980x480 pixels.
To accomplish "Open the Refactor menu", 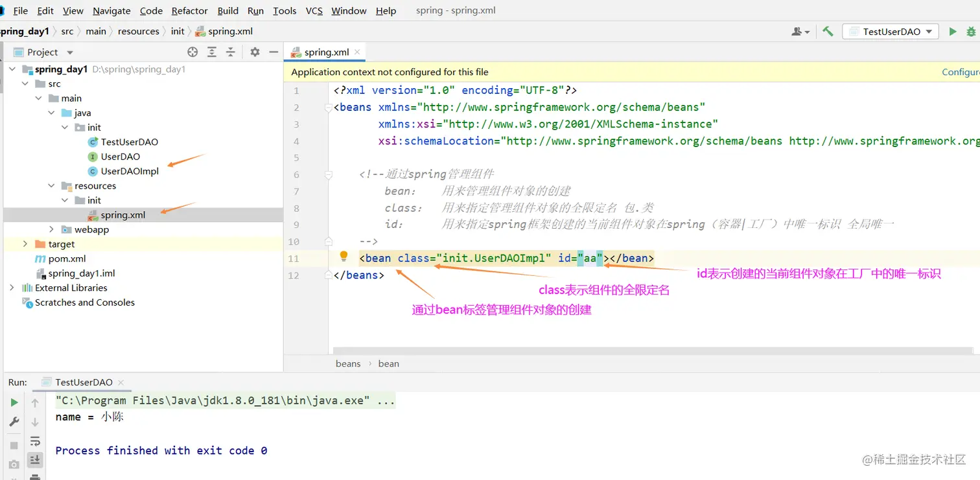I will click(190, 10).
